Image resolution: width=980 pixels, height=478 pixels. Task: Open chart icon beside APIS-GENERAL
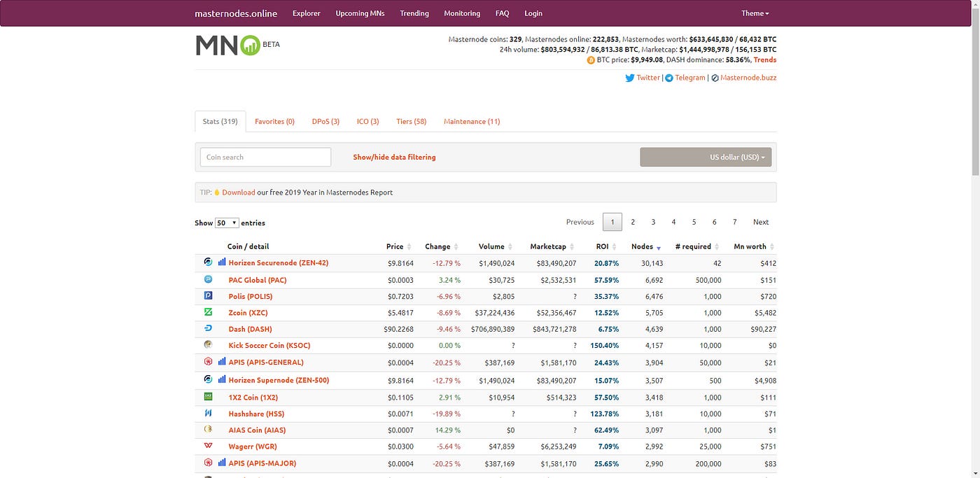coord(222,362)
